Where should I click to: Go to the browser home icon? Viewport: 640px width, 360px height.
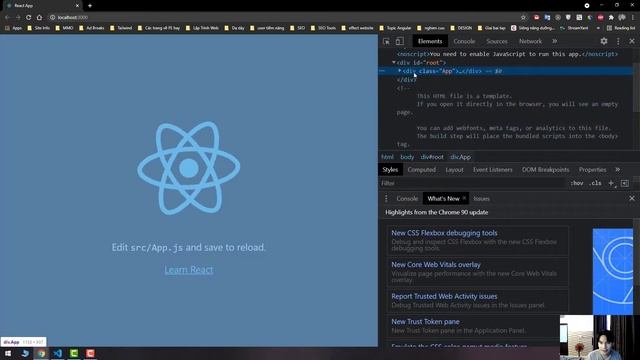(39, 18)
